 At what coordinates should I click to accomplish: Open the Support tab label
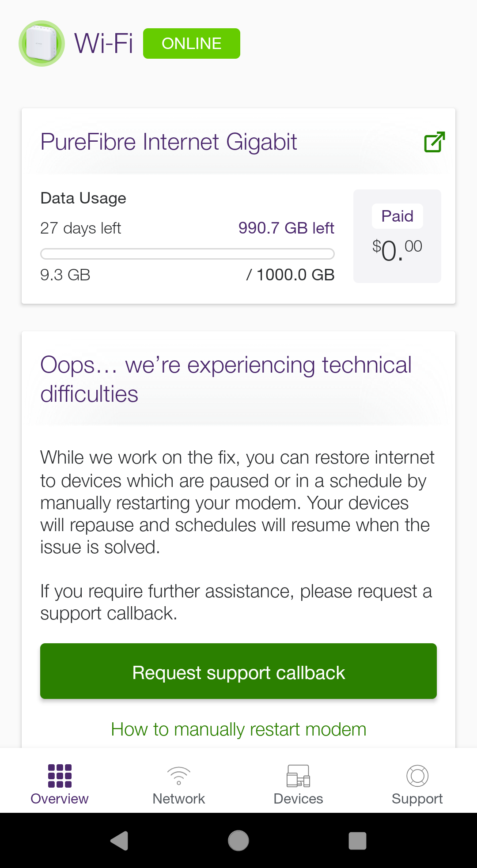pyautogui.click(x=417, y=799)
